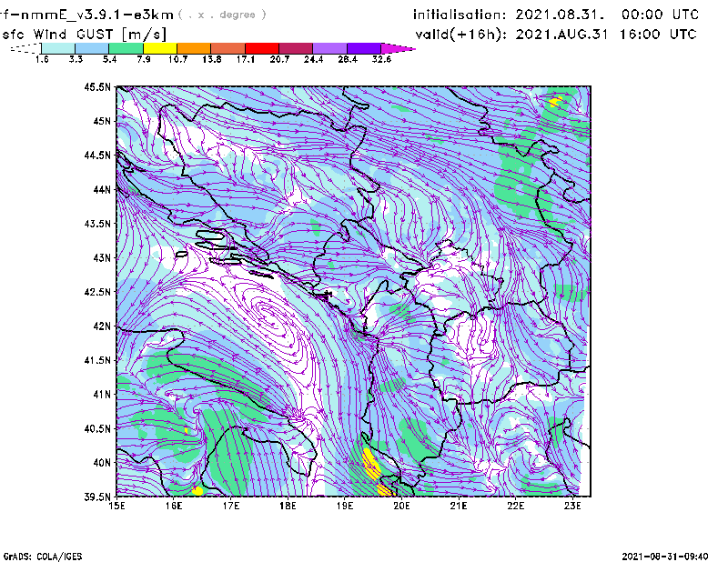The width and height of the screenshot is (728, 562).
Task: Click the light cyan 1.6–3.3 legend swatch
Action: click(58, 48)
